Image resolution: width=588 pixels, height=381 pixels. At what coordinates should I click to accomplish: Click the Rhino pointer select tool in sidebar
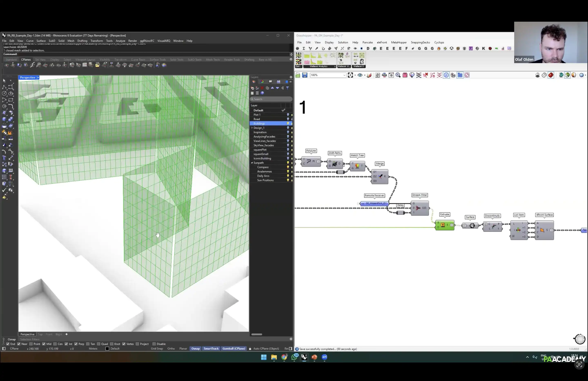click(4, 81)
